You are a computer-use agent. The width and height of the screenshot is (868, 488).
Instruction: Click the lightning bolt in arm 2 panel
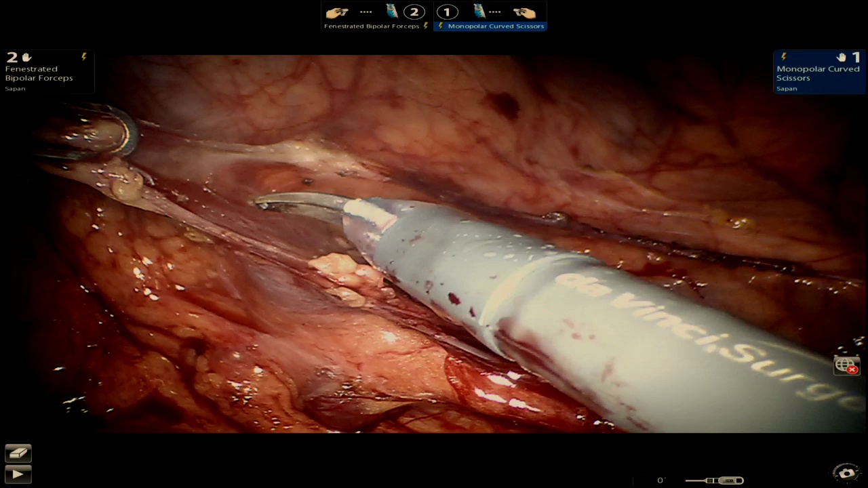[x=84, y=57]
